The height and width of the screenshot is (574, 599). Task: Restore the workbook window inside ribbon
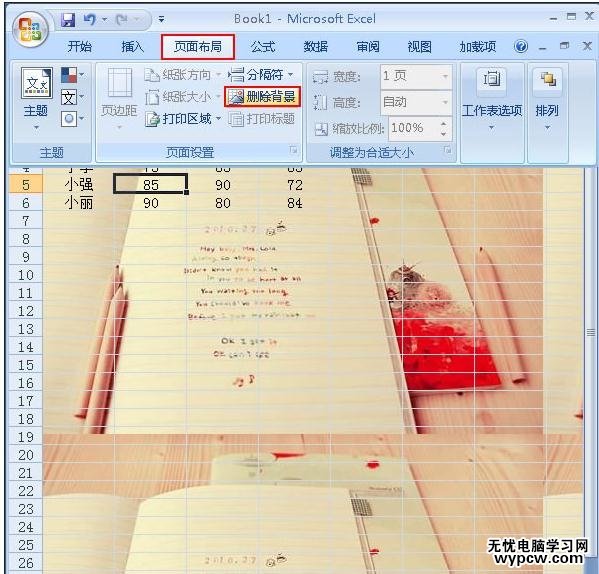(x=564, y=46)
